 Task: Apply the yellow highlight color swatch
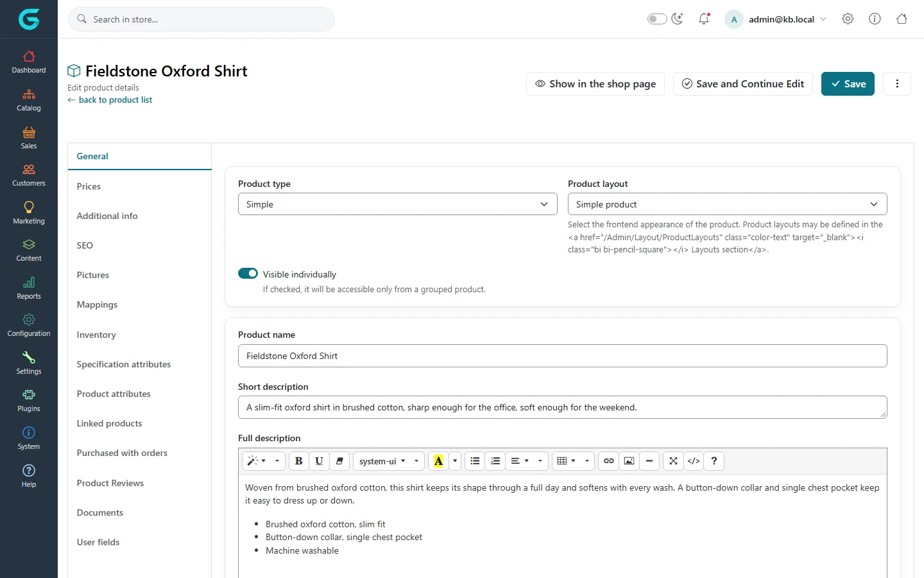tap(439, 460)
